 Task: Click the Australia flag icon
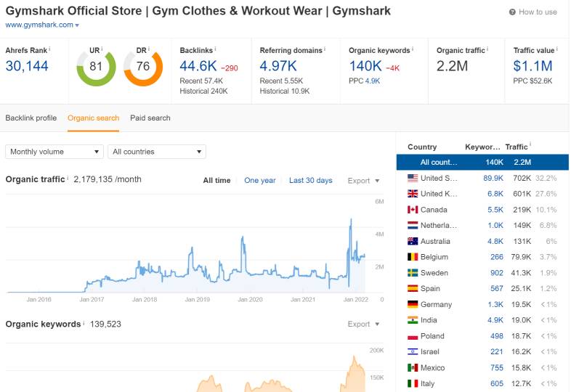pyautogui.click(x=413, y=241)
